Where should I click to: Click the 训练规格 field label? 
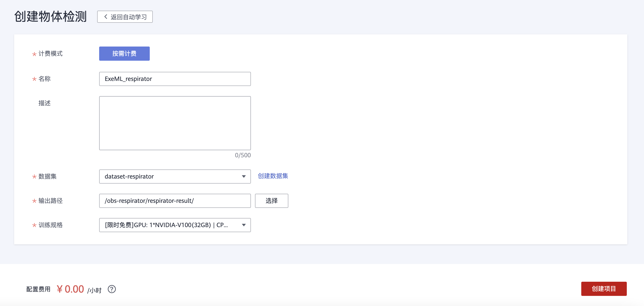coord(50,225)
